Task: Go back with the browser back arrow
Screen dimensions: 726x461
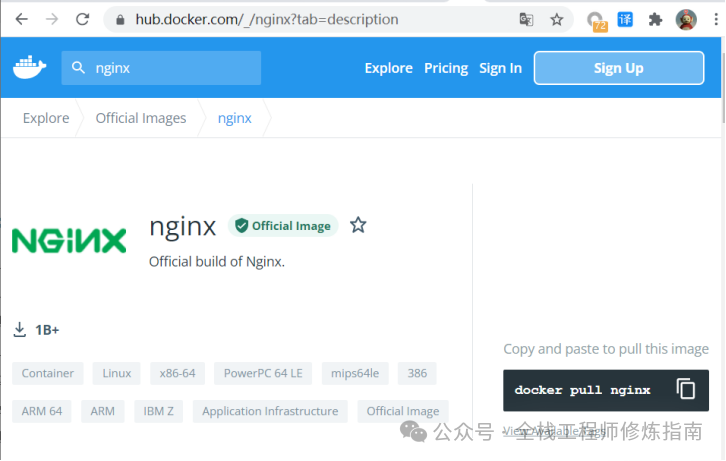Action: 21,19
